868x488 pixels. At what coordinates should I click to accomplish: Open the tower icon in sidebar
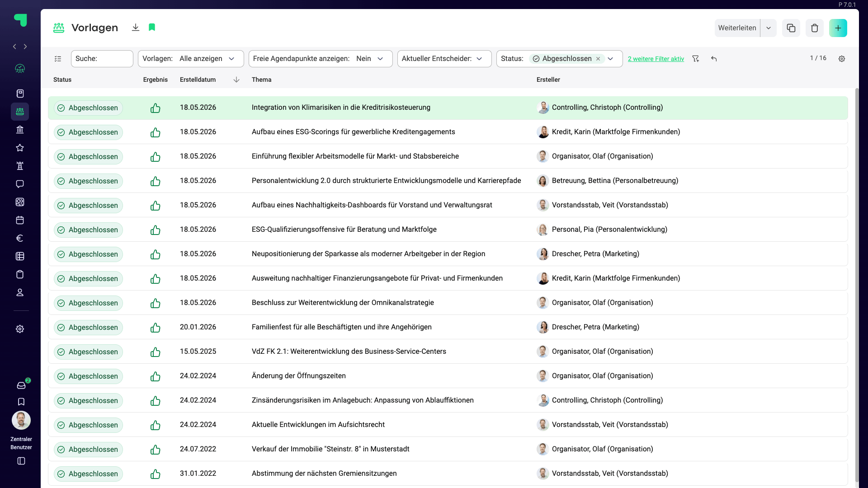click(x=20, y=166)
